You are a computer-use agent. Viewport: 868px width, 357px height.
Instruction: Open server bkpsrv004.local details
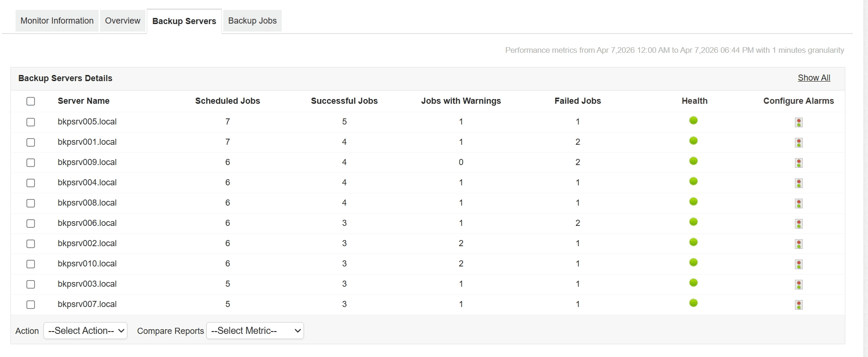(x=87, y=183)
